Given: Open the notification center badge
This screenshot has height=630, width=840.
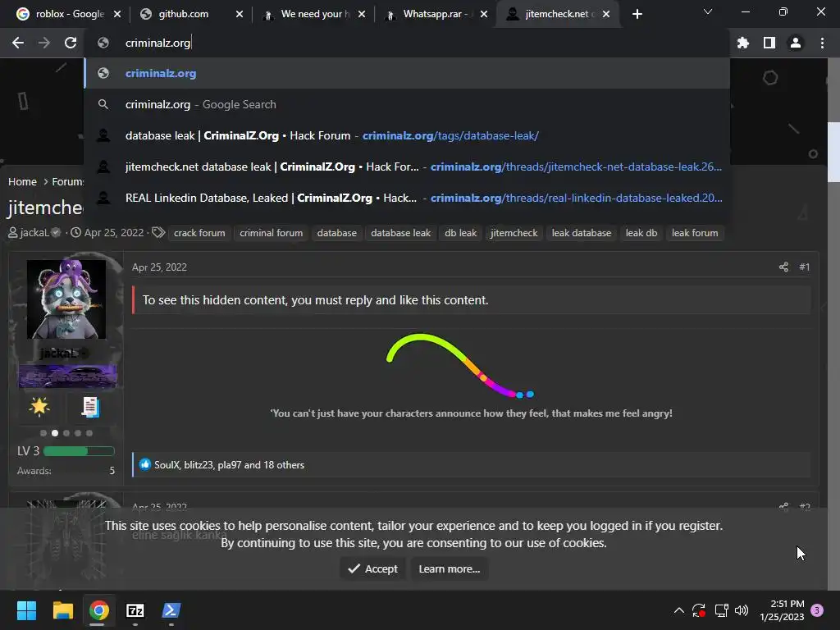Looking at the screenshot, I should tap(817, 610).
